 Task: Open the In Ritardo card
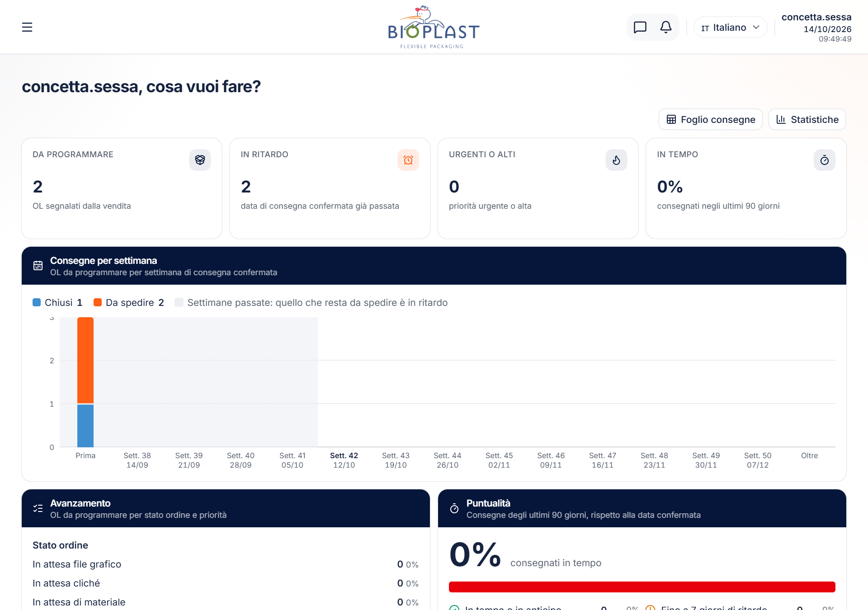click(x=330, y=188)
